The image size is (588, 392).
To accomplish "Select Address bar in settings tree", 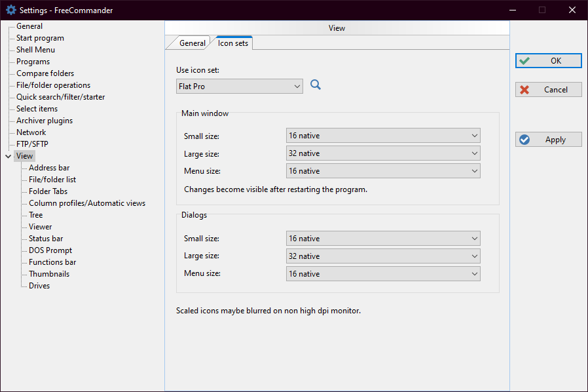I will tap(49, 168).
